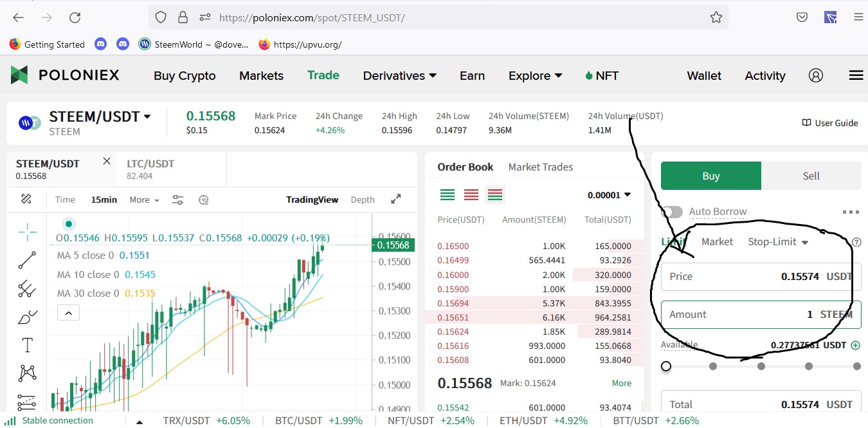This screenshot has height=428, width=868.
Task: Open the Wallet page
Action: (704, 75)
